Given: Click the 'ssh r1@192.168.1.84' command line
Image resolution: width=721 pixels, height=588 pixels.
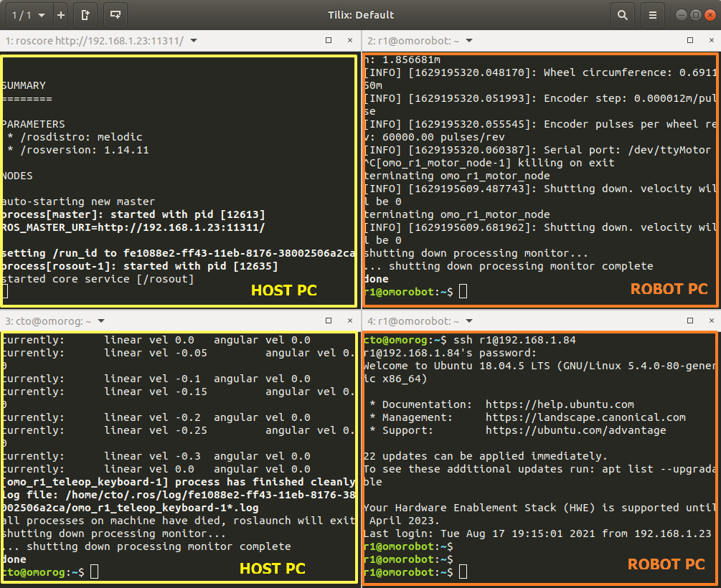Looking at the screenshot, I should tap(514, 340).
